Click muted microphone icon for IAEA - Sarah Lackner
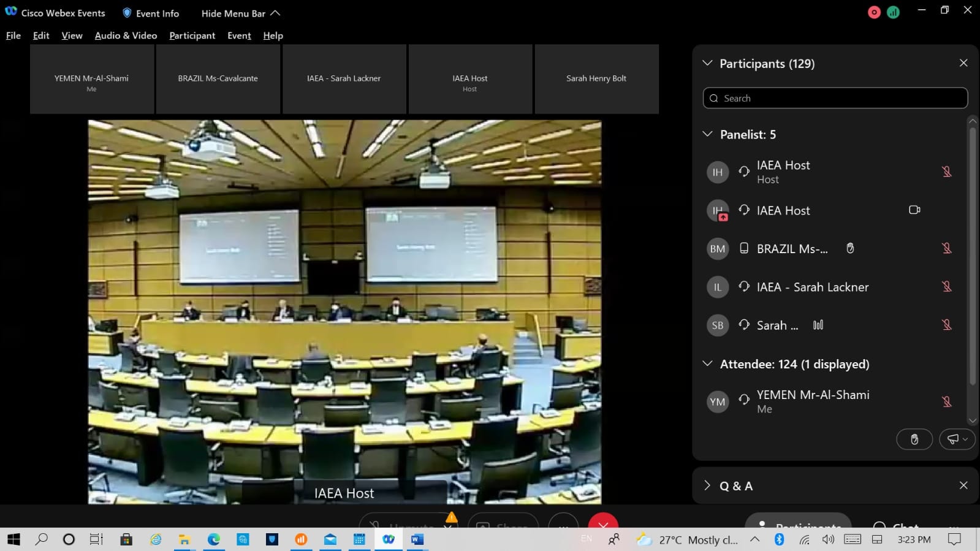980x551 pixels. (946, 286)
